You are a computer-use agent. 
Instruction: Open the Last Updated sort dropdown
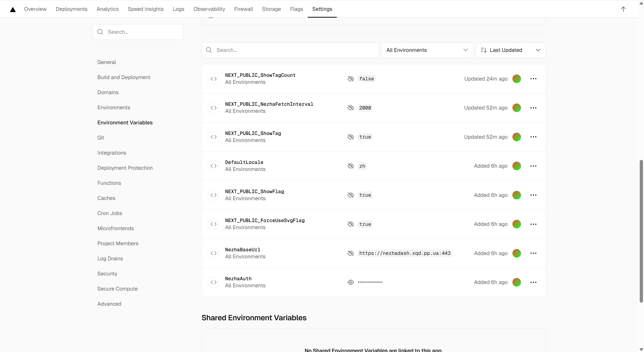(511, 50)
